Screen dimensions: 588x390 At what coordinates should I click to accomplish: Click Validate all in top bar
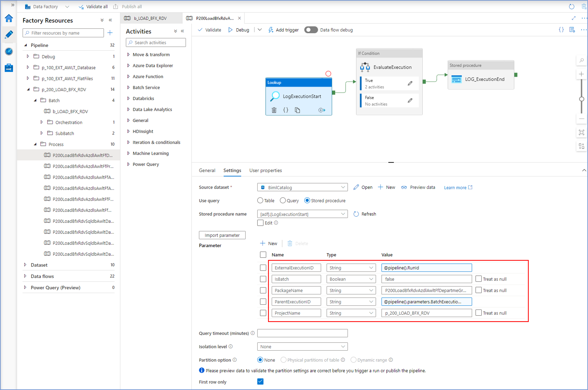93,7
